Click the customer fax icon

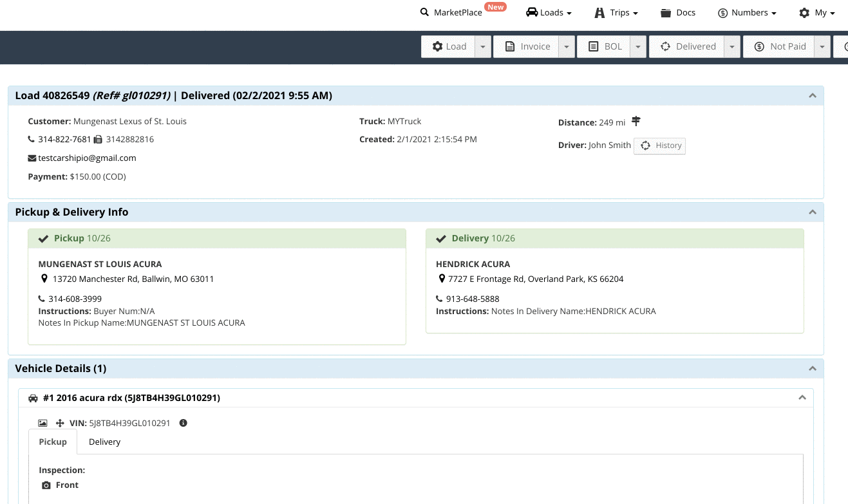click(98, 139)
